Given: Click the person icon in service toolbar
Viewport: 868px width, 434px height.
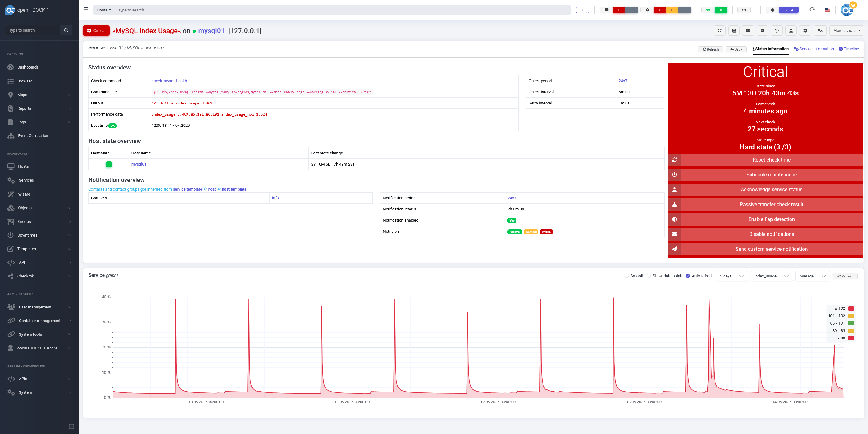Looking at the screenshot, I should [x=790, y=31].
